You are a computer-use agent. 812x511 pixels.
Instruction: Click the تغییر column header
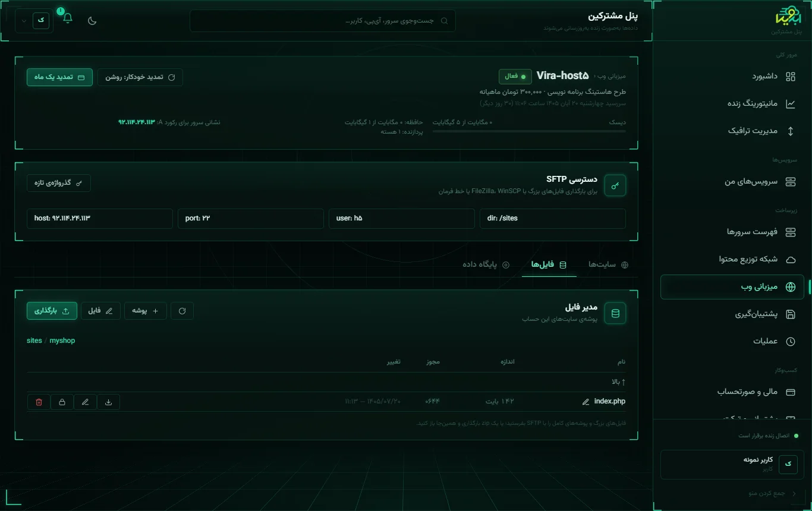click(x=394, y=362)
